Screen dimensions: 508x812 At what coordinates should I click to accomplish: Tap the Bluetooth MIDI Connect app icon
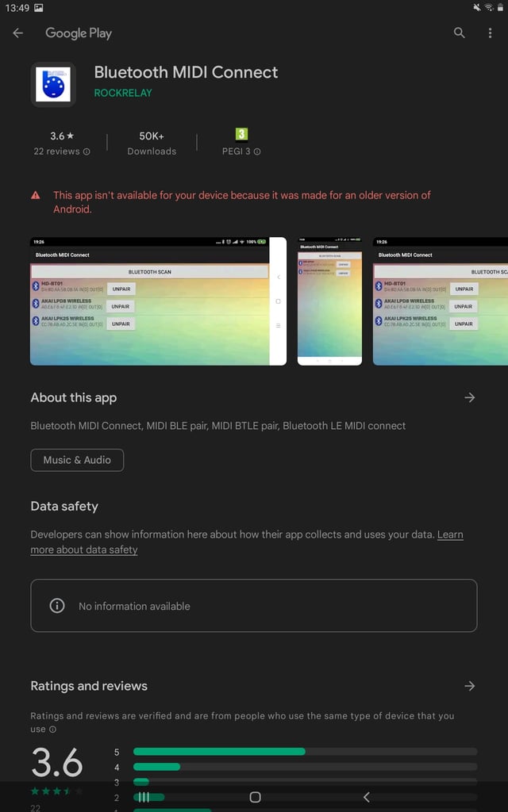53,84
